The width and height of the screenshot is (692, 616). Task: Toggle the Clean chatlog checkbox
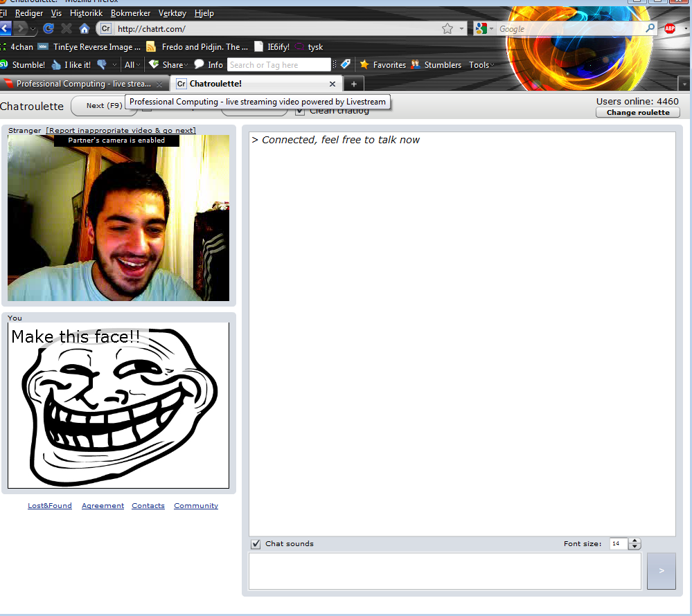[300, 111]
